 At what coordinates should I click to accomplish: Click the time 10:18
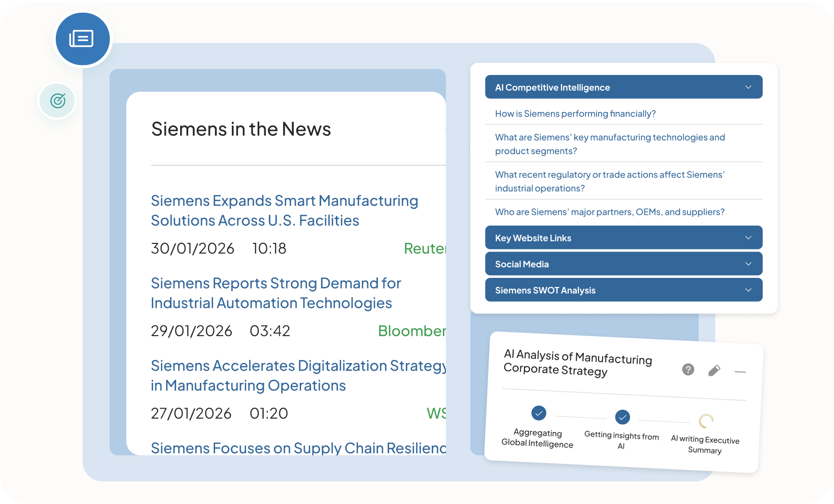click(x=269, y=248)
